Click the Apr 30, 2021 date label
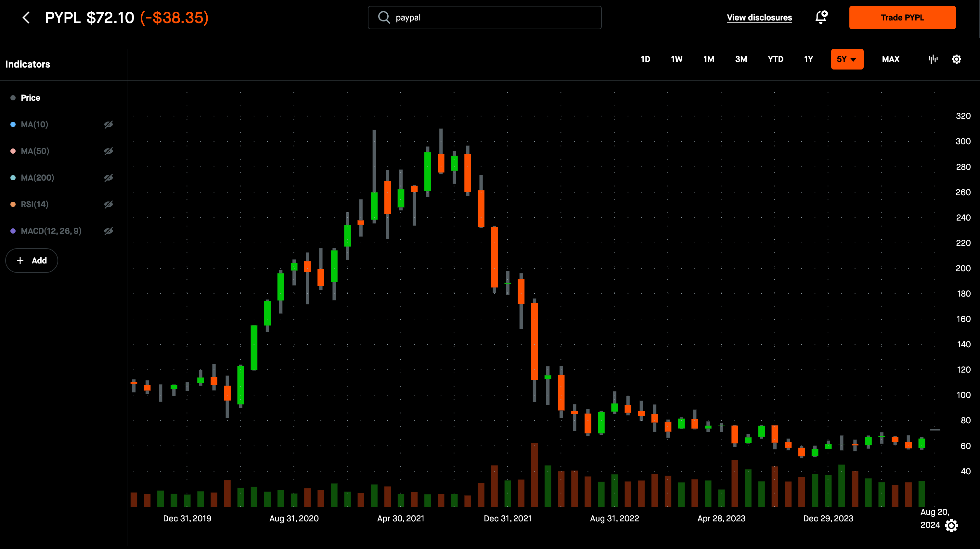980x549 pixels. (x=401, y=518)
